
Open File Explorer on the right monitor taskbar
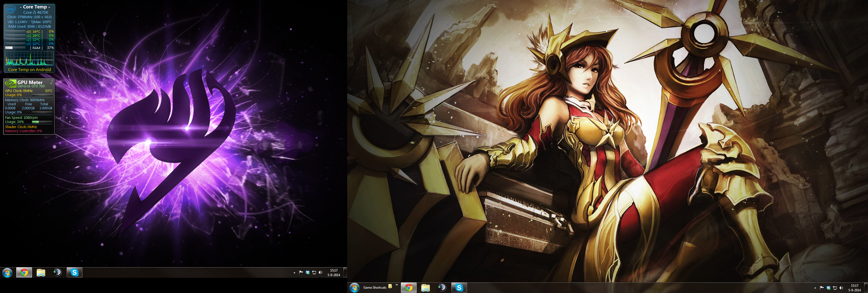(x=426, y=288)
